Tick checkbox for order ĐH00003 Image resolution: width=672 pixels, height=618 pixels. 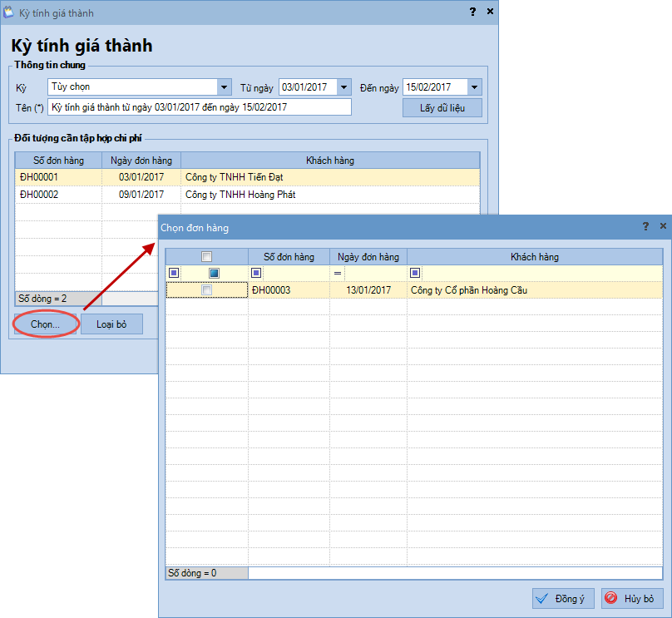(x=207, y=290)
